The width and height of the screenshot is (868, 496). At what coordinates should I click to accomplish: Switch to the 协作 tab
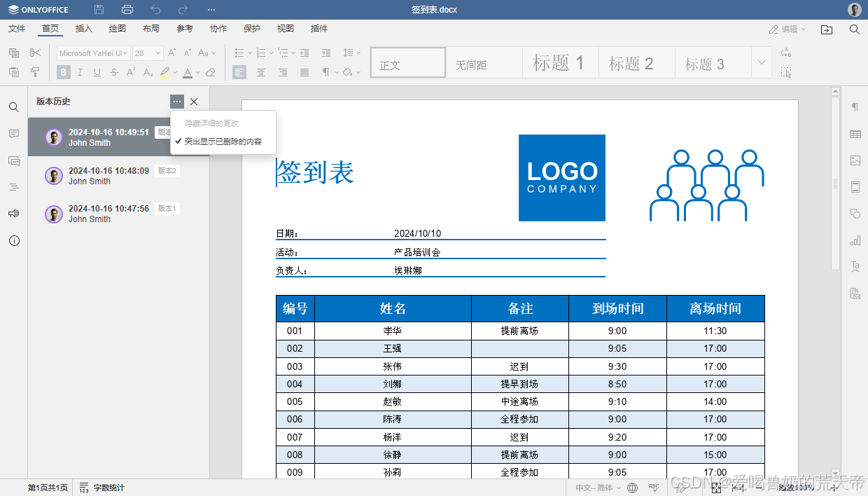coord(218,29)
